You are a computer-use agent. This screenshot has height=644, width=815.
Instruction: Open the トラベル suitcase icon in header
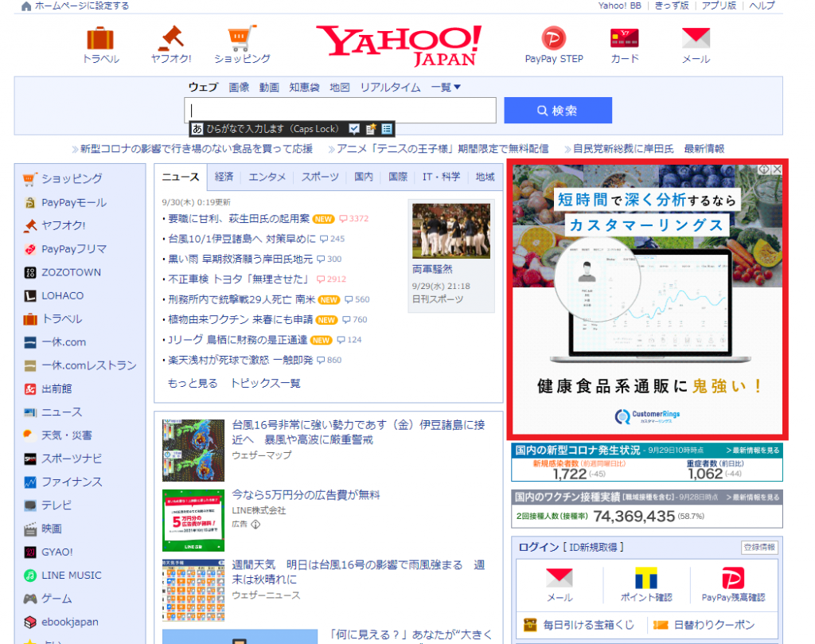coord(100,38)
